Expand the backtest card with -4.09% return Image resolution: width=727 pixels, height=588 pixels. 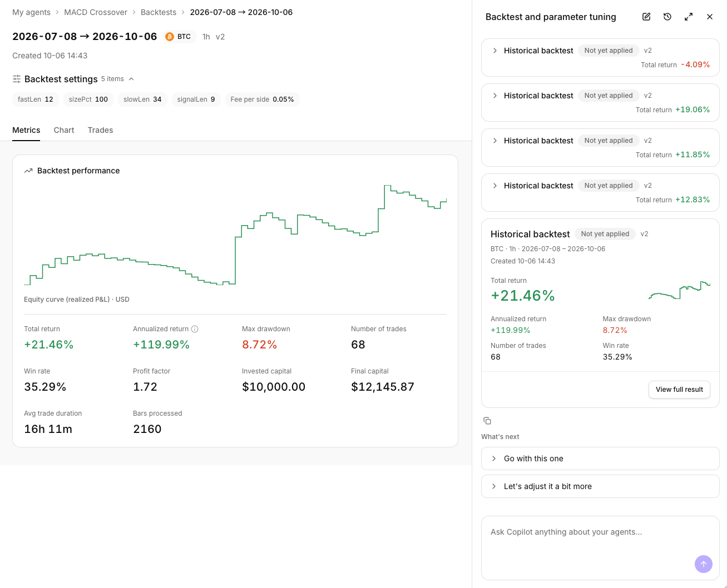(x=495, y=51)
